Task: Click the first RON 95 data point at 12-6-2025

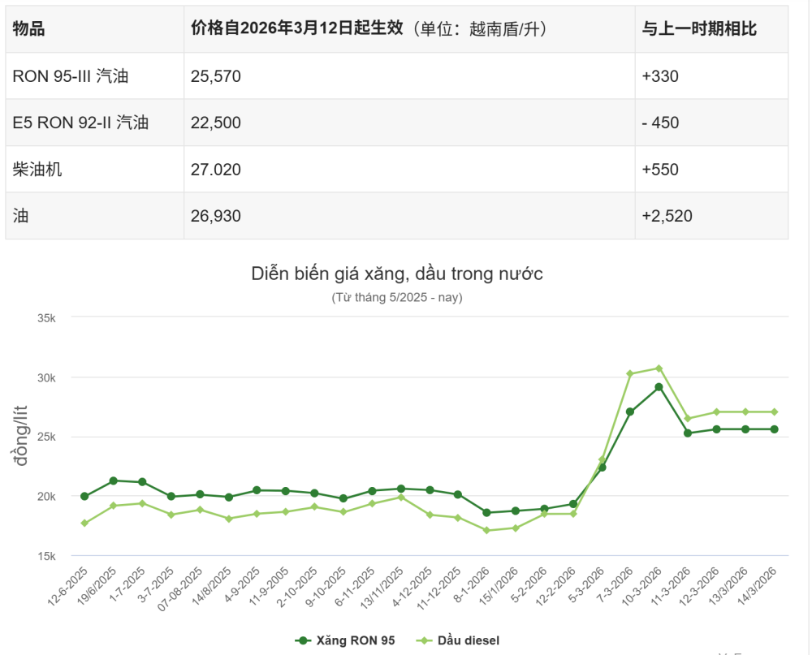Action: [84, 496]
